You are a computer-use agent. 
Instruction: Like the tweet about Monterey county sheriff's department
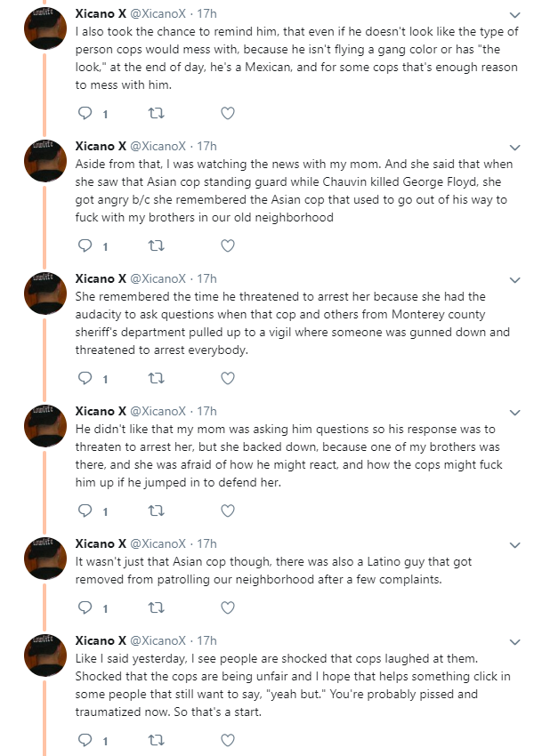pyautogui.click(x=228, y=379)
